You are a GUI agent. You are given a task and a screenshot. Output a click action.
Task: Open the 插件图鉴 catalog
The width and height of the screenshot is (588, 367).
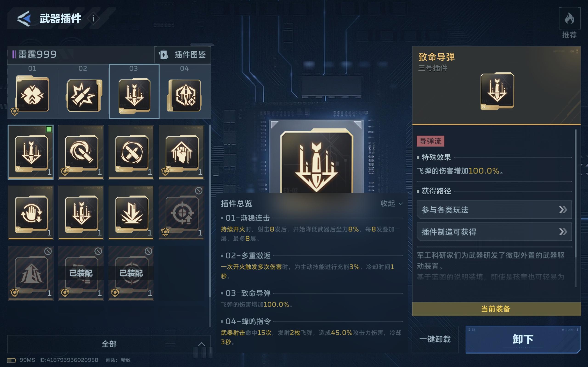pyautogui.click(x=182, y=55)
